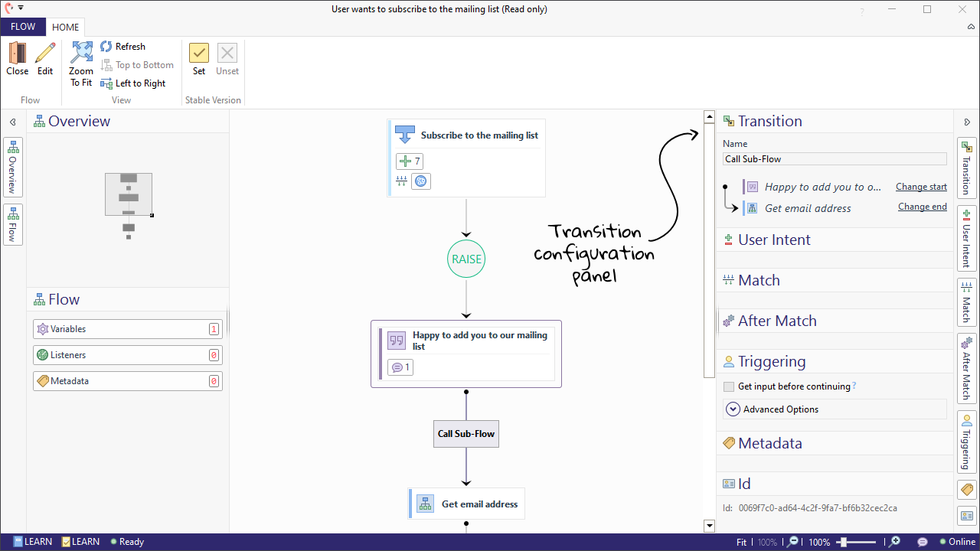Image resolution: width=980 pixels, height=551 pixels.
Task: Click the Change start link
Action: coord(921,187)
